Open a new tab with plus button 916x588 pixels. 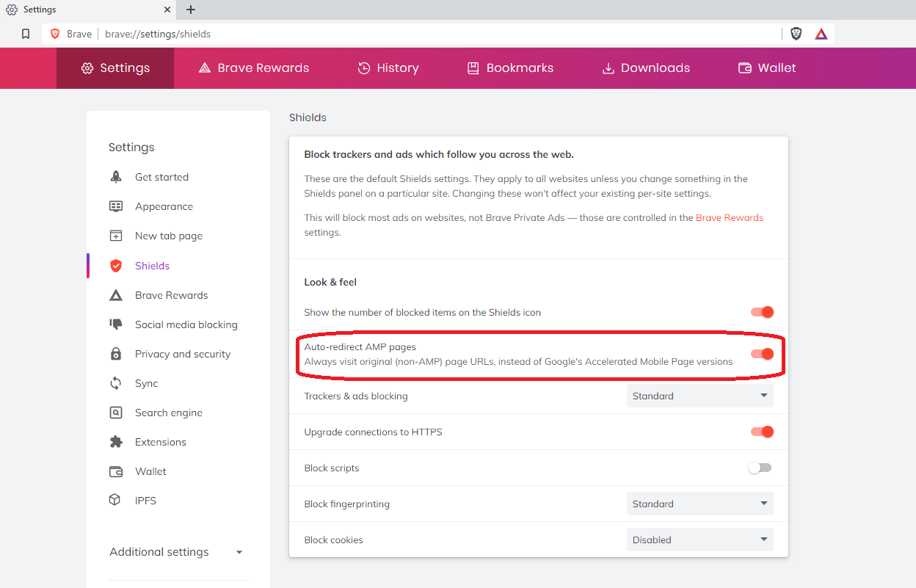pyautogui.click(x=191, y=10)
